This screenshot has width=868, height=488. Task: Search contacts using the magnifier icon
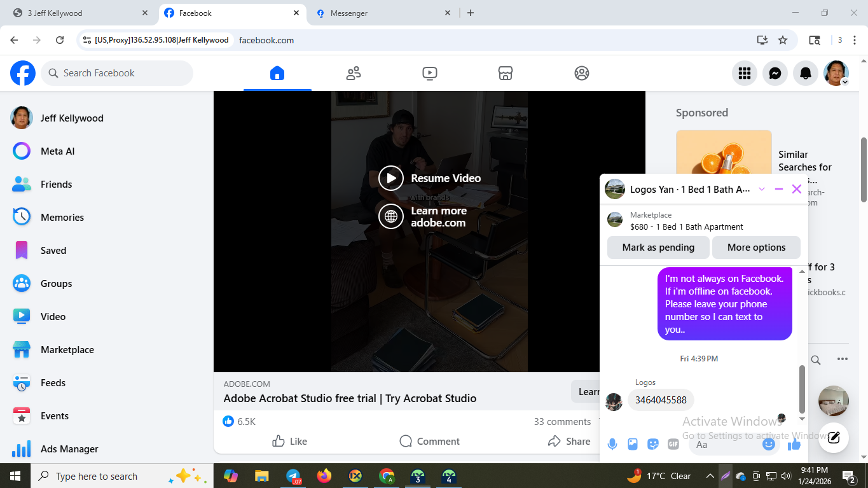click(x=816, y=360)
